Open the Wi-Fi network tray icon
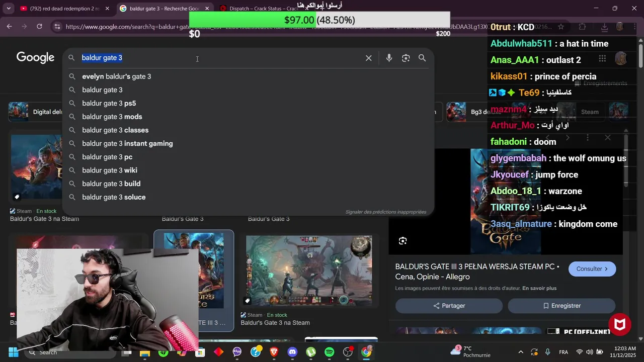Screen dimensions: 644x362 580,352
